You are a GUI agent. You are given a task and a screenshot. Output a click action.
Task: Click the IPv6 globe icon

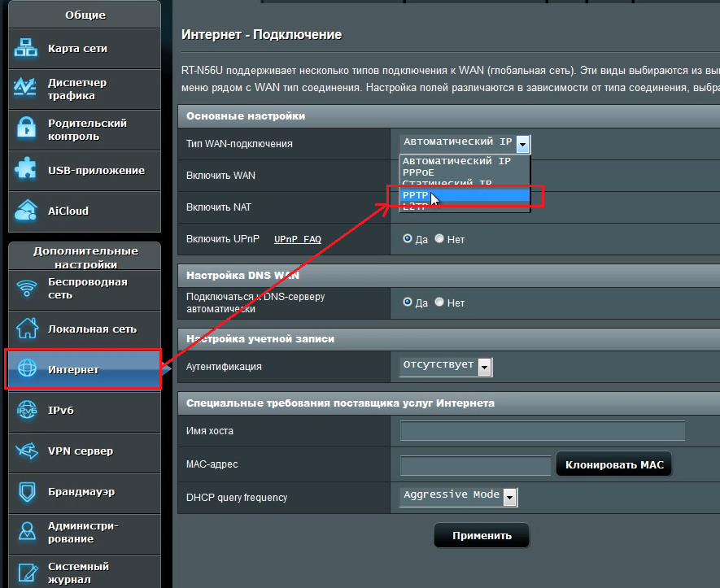(27, 411)
